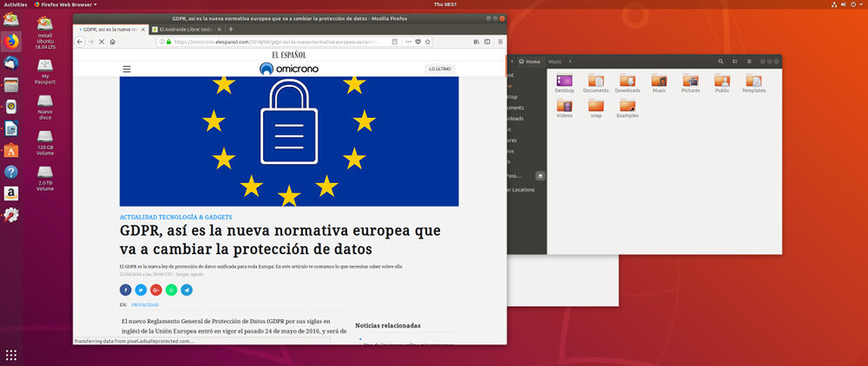This screenshot has width=868, height=366.
Task: Select Install Ubuntu 18.04 LTS desktop icon
Action: [x=45, y=33]
